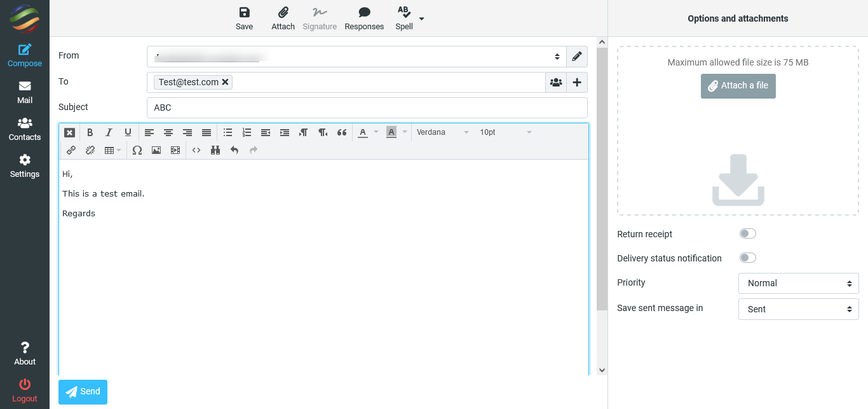Image resolution: width=868 pixels, height=409 pixels.
Task: Open the Priority dropdown
Action: coord(798,283)
